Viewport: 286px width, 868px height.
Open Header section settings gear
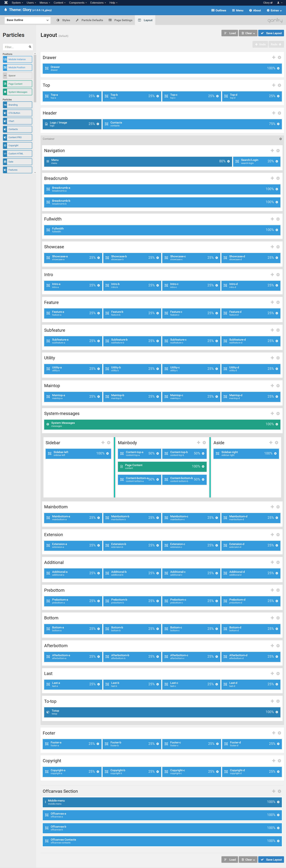tap(279, 113)
